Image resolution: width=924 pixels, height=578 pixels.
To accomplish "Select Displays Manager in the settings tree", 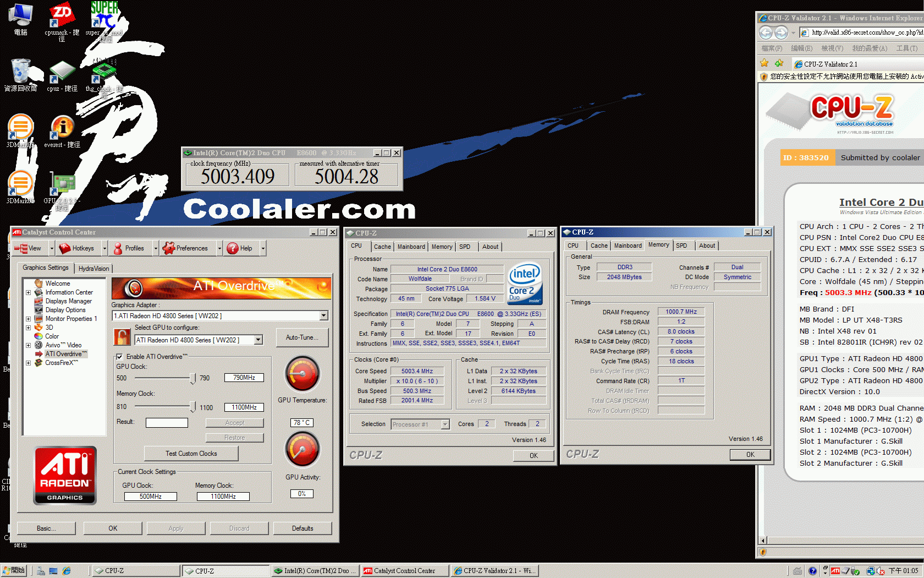I will click(69, 301).
